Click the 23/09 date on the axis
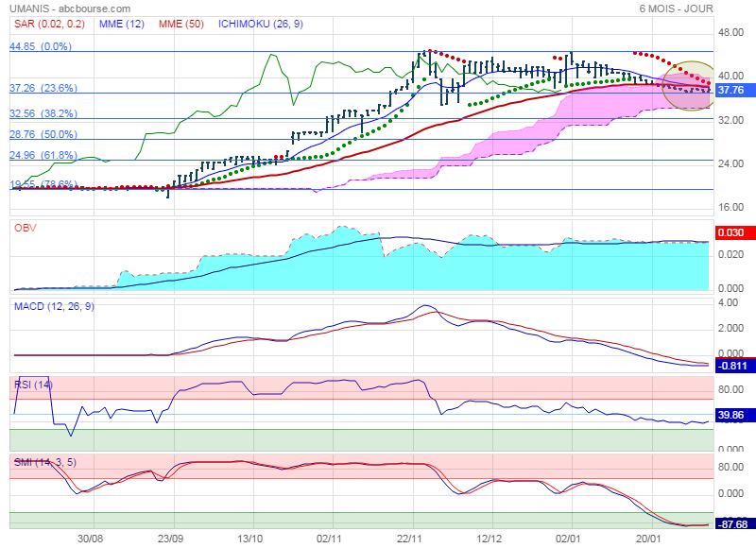This screenshot has height=548, width=756. (x=170, y=539)
